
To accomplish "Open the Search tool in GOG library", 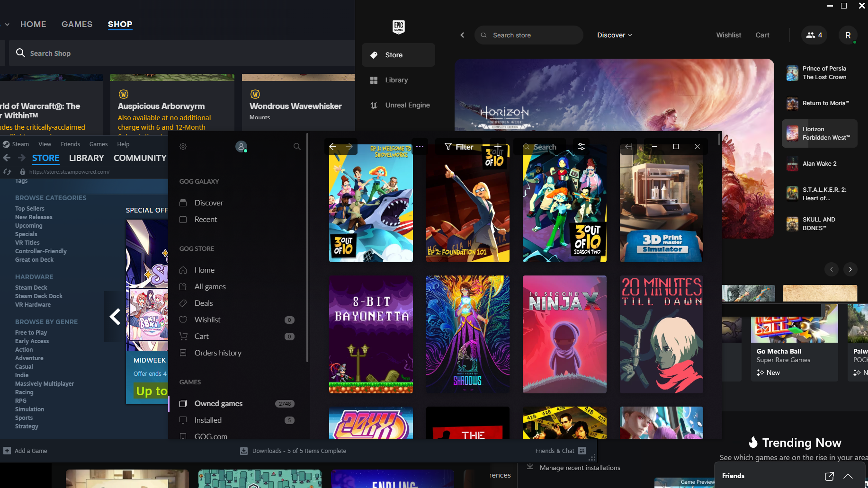I will tap(540, 147).
